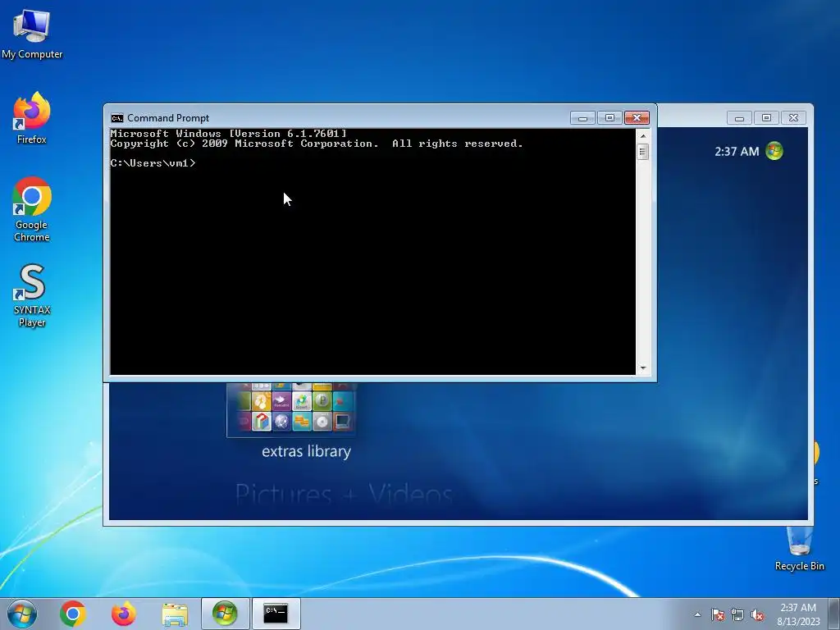Switch to Windows Media Center taskbar button
This screenshot has width=840, height=630.
(225, 614)
